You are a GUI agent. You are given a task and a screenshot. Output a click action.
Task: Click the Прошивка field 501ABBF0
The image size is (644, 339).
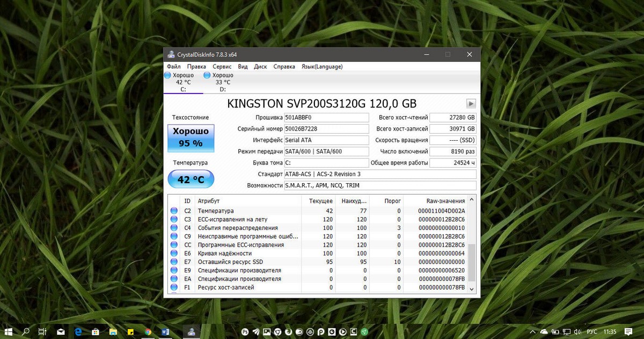pos(326,118)
